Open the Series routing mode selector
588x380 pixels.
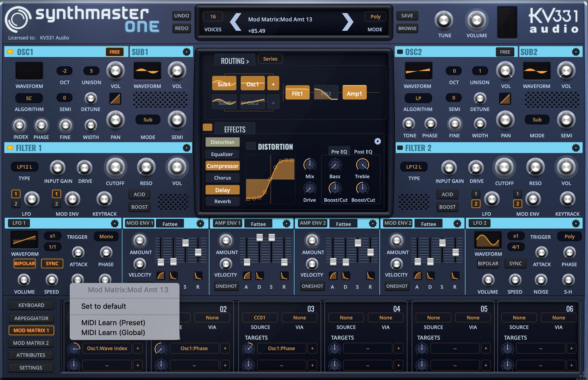tap(270, 59)
